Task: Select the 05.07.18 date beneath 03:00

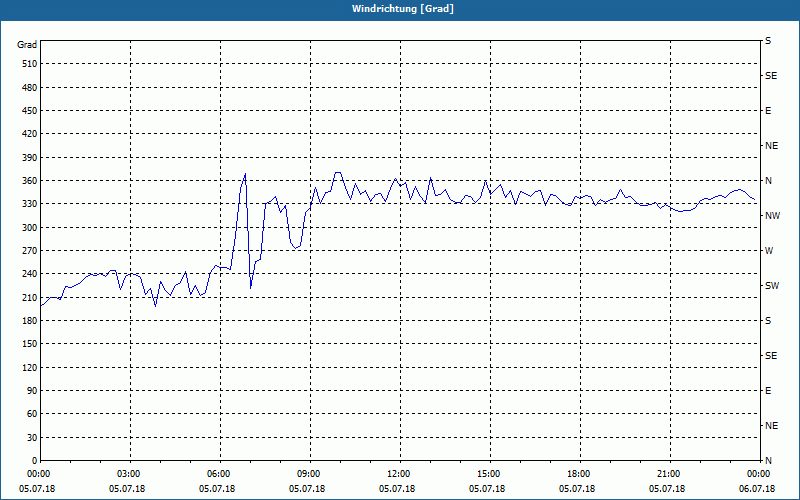Action: pos(127,489)
